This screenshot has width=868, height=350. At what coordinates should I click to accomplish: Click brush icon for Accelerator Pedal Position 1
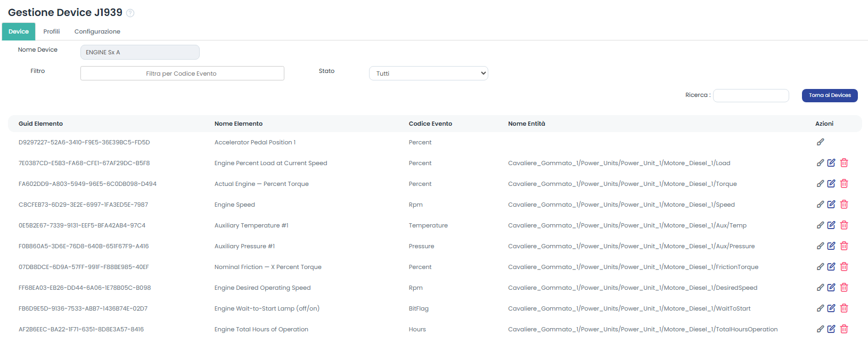click(820, 142)
